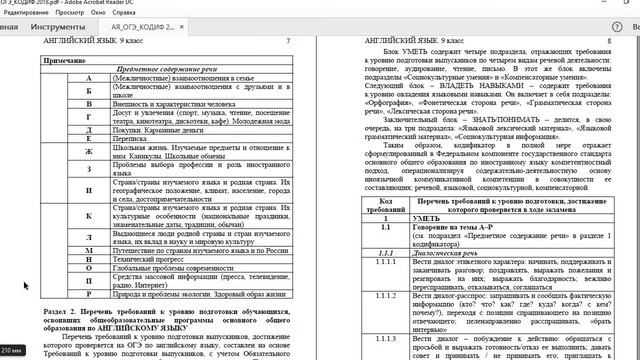Select the АЯ_ОГЭ_КОДИФ document tab
Screen dimensions: 640x360
(x=142, y=27)
